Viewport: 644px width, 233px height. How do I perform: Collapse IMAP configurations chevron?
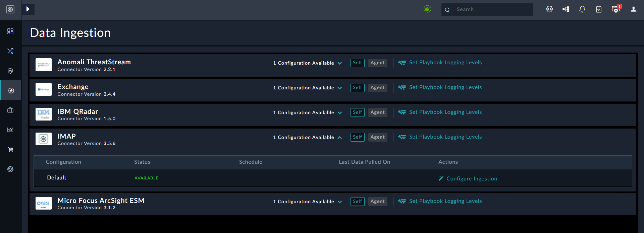click(340, 138)
